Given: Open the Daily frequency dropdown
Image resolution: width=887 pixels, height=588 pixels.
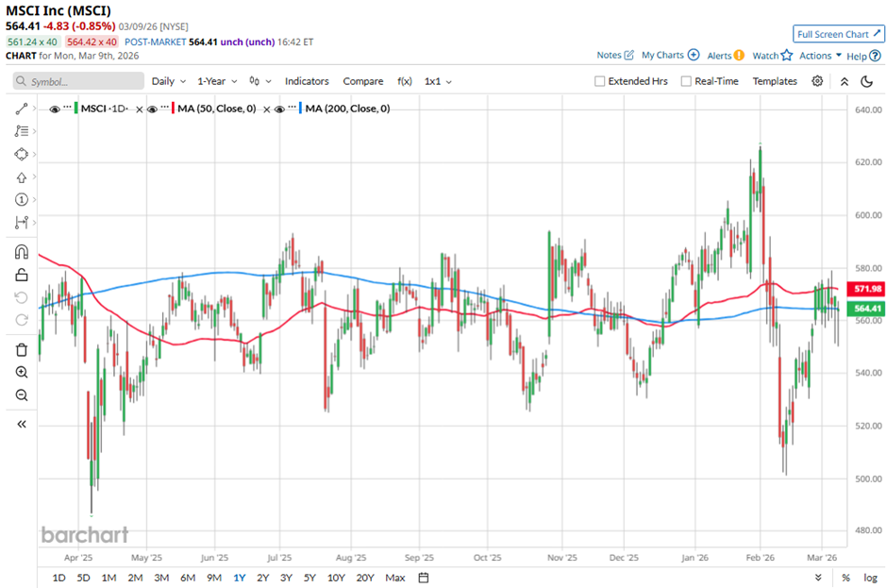Looking at the screenshot, I should point(168,81).
